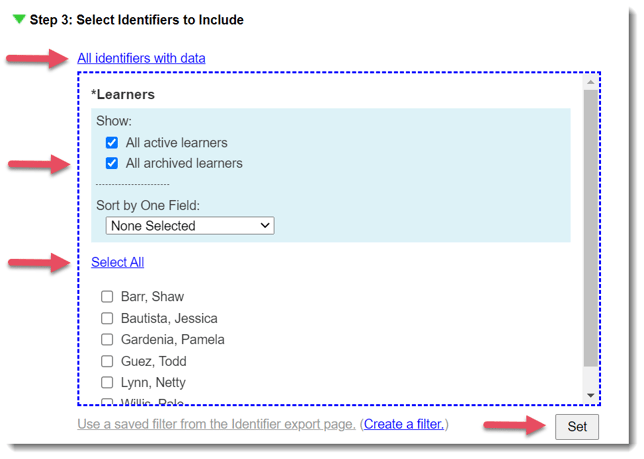Click the dropdown arrow on None Selected
This screenshot has width=644, height=459.
tap(265, 226)
